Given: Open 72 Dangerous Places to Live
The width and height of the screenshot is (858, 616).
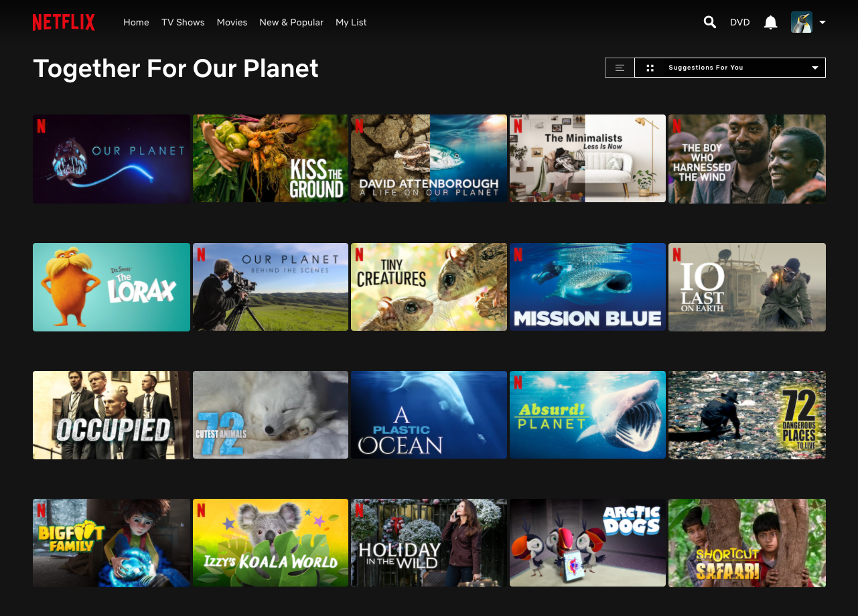Looking at the screenshot, I should [747, 415].
